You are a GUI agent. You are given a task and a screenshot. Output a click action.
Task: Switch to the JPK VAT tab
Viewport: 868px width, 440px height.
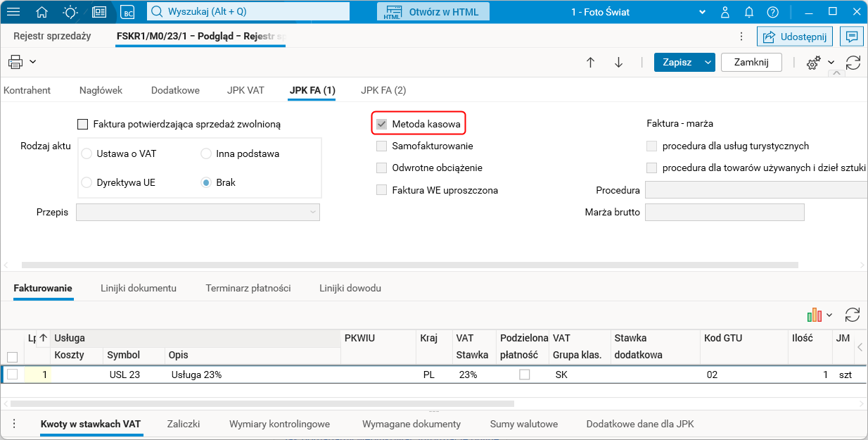[x=245, y=90]
